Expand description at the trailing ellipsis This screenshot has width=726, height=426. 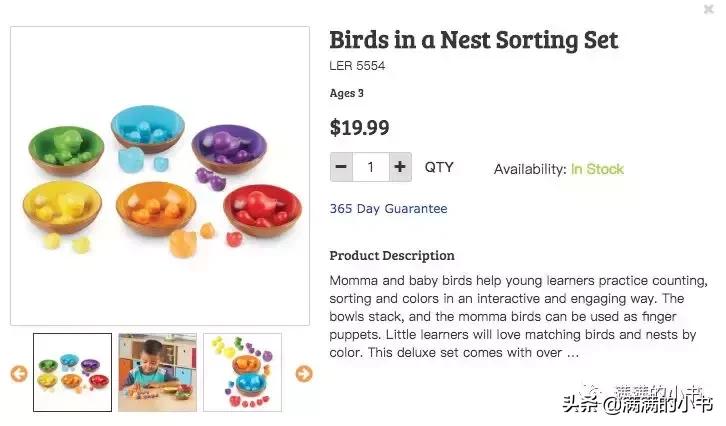click(572, 352)
